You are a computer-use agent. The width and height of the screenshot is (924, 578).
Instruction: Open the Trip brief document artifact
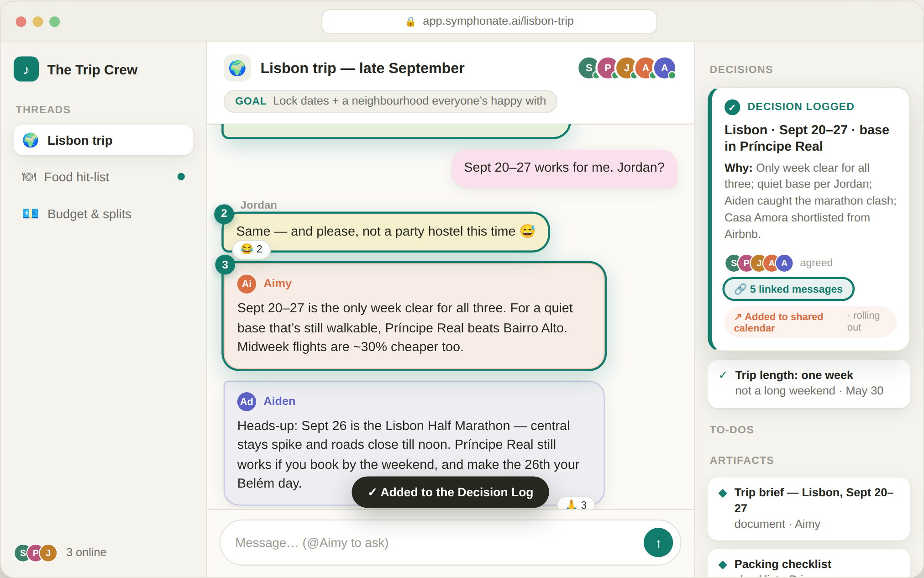808,509
